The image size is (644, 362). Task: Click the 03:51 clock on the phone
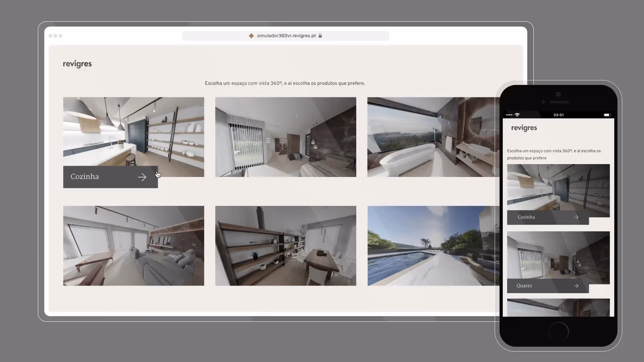559,115
